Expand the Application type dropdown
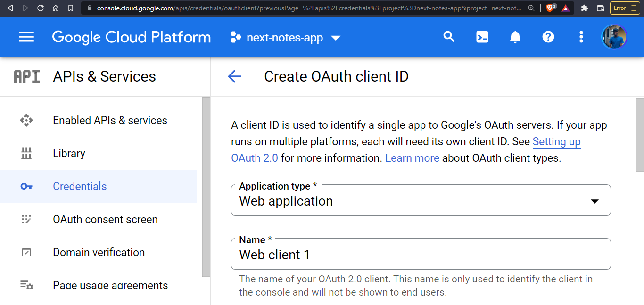This screenshot has height=305, width=644. tap(421, 200)
